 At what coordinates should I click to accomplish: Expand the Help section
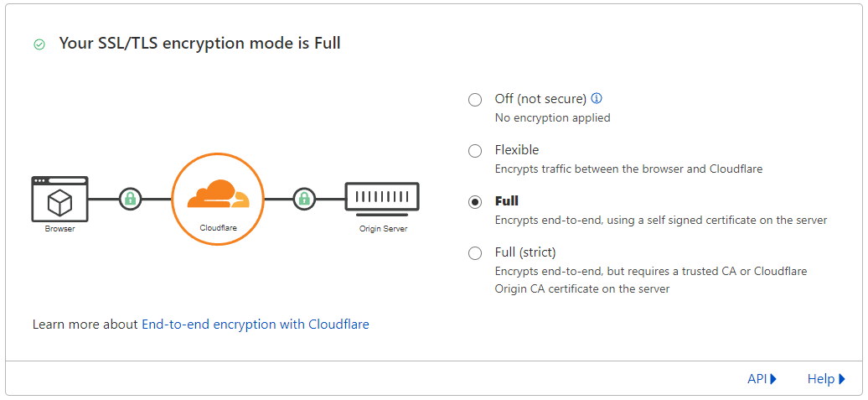pyautogui.click(x=825, y=379)
